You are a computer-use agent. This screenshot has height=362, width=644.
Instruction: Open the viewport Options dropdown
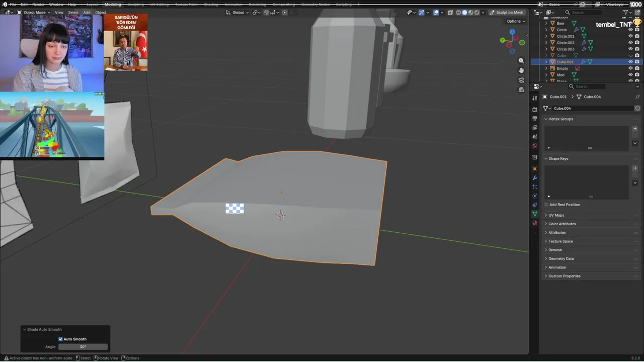(516, 21)
